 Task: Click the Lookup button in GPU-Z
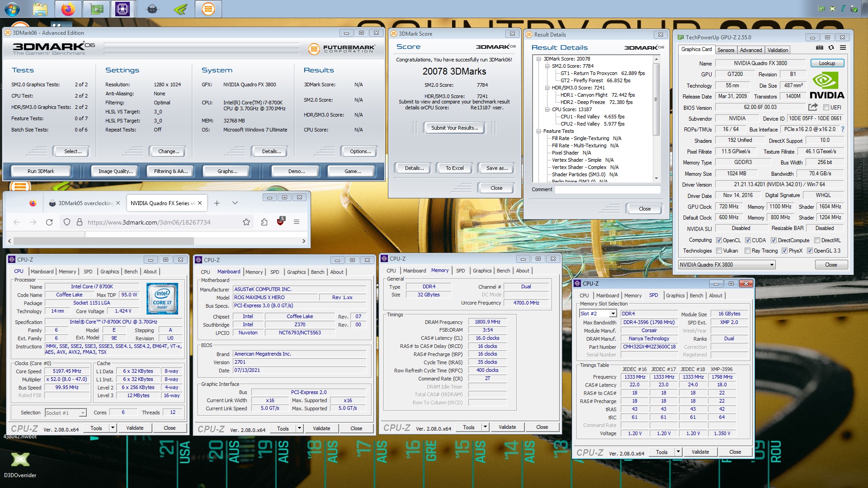point(827,63)
